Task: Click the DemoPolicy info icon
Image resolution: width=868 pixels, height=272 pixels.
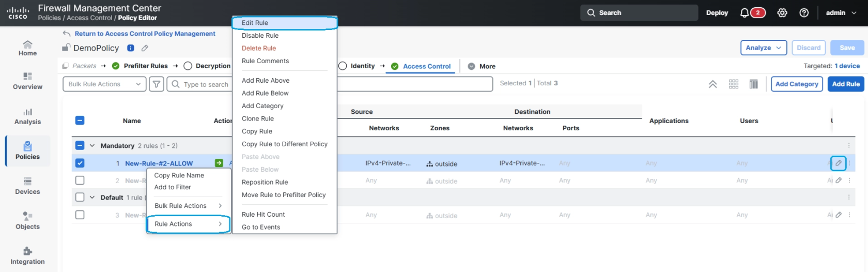Action: pyautogui.click(x=131, y=48)
